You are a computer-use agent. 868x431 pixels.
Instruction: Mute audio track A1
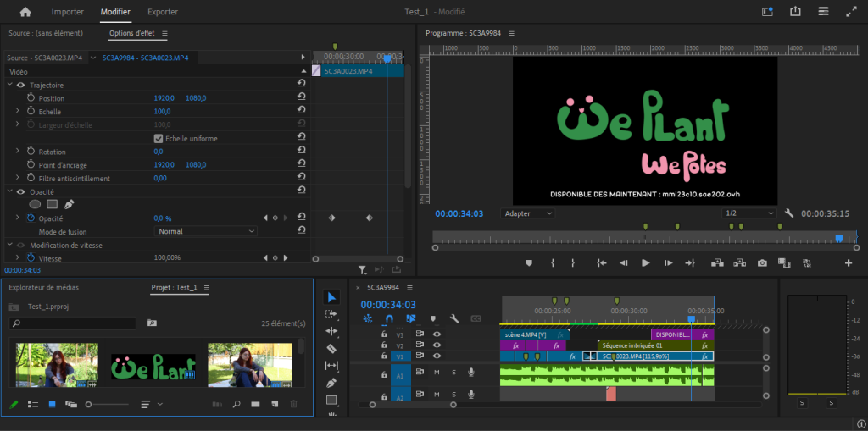click(x=437, y=373)
